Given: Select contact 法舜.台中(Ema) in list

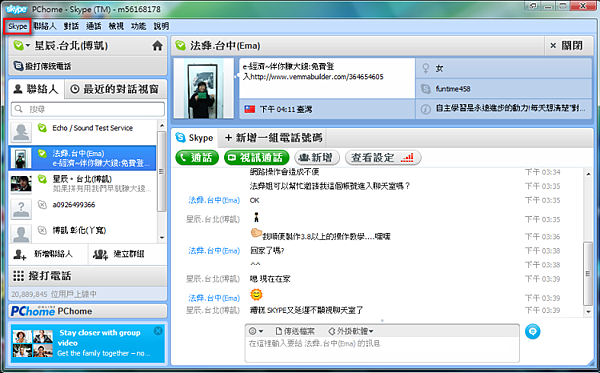Looking at the screenshot, I should click(x=83, y=158).
